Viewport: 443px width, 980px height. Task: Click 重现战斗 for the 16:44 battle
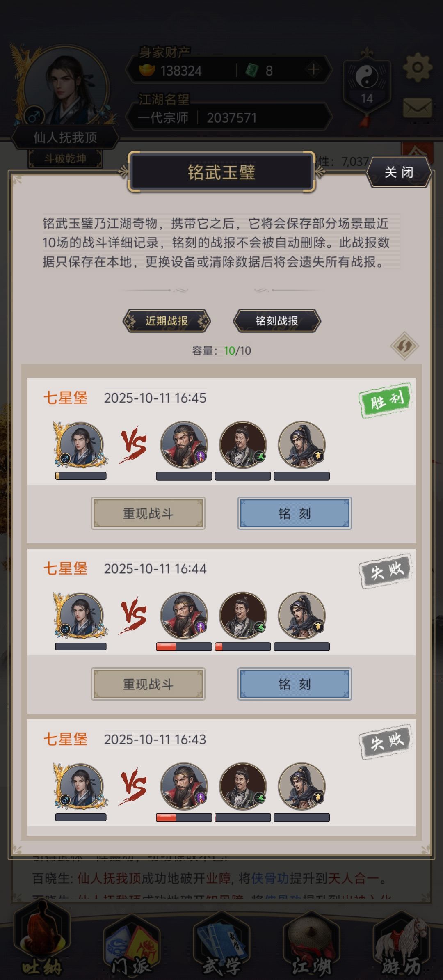point(148,684)
